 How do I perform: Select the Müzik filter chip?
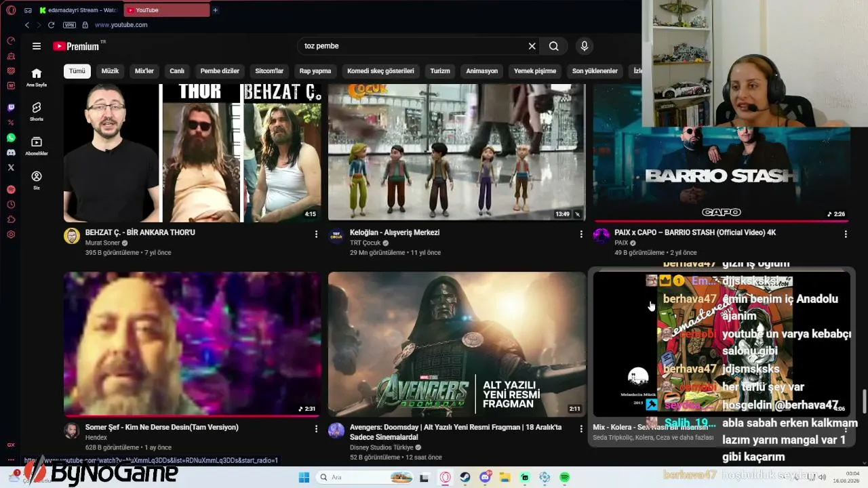click(x=110, y=71)
